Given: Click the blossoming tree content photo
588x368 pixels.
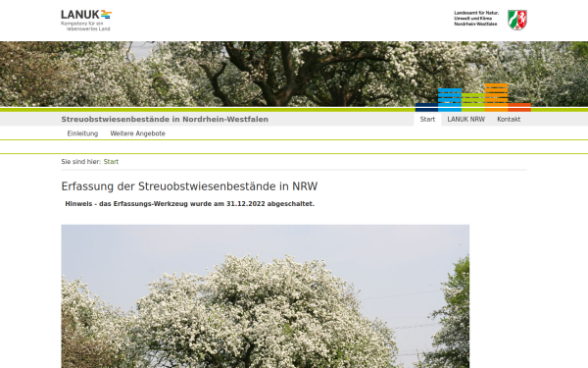Looking at the screenshot, I should click(x=266, y=296).
